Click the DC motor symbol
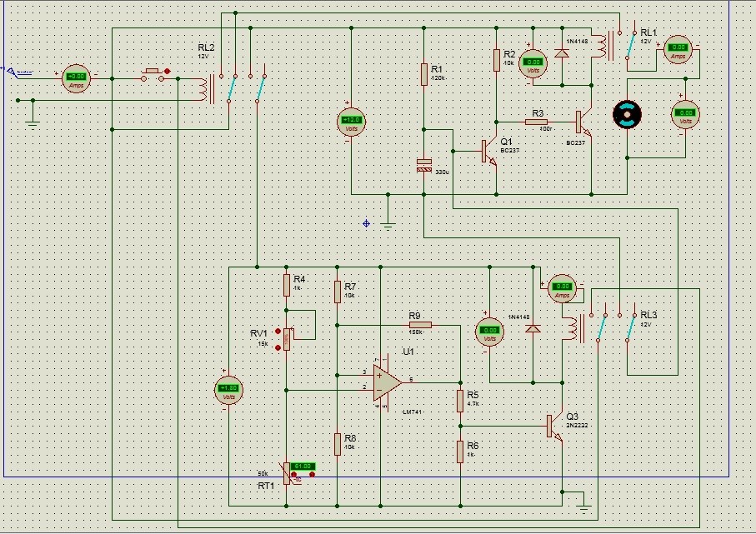Screen dimensions: 756x534 627,115
